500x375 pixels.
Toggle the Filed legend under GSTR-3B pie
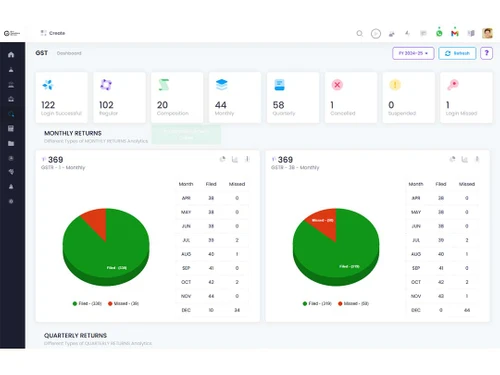tap(317, 303)
